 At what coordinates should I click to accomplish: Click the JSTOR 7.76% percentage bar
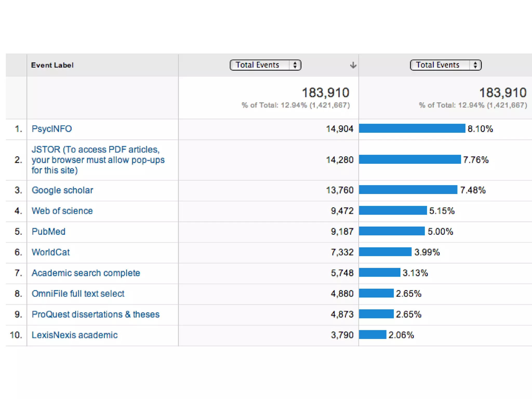coord(410,159)
